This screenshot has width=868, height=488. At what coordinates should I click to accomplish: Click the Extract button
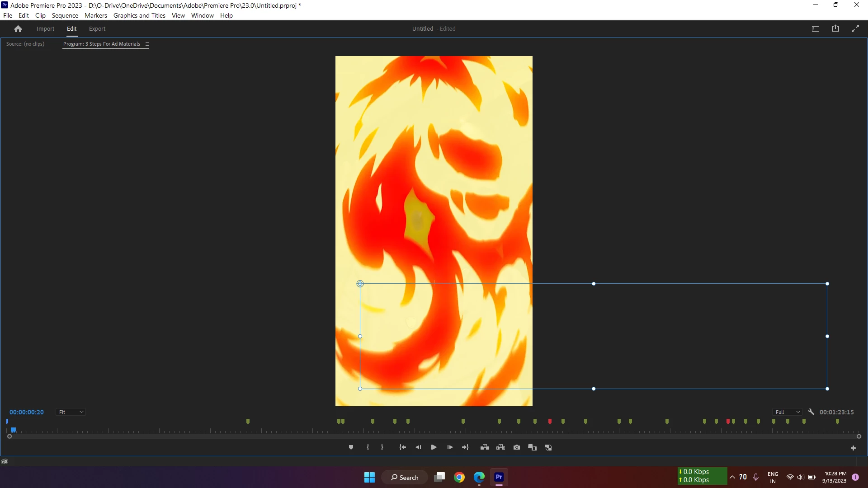pyautogui.click(x=500, y=447)
